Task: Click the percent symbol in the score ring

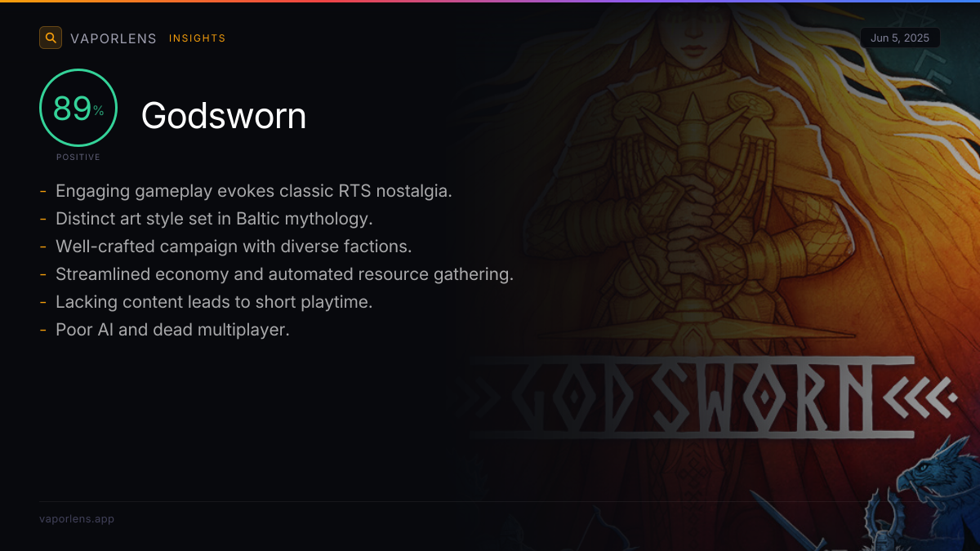Action: [98, 111]
